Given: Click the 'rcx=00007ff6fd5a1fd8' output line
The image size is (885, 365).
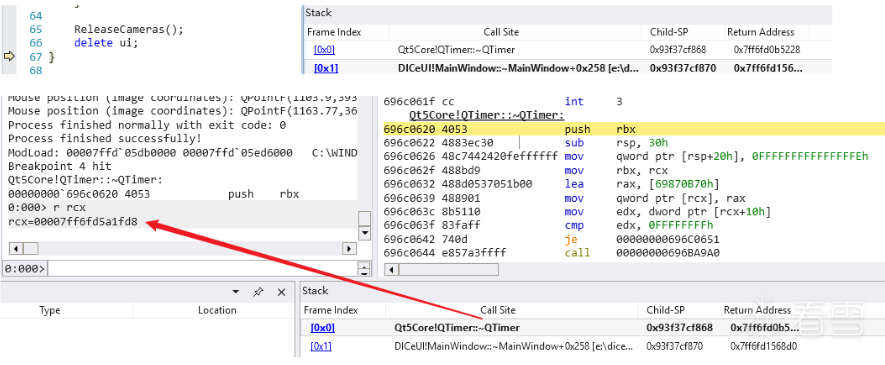Looking at the screenshot, I should point(73,222).
